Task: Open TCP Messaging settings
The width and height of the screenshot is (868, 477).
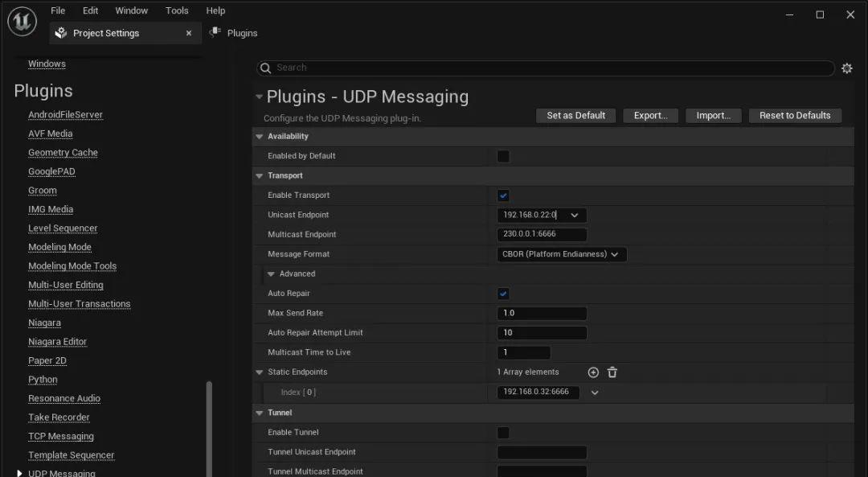Action: 61,436
